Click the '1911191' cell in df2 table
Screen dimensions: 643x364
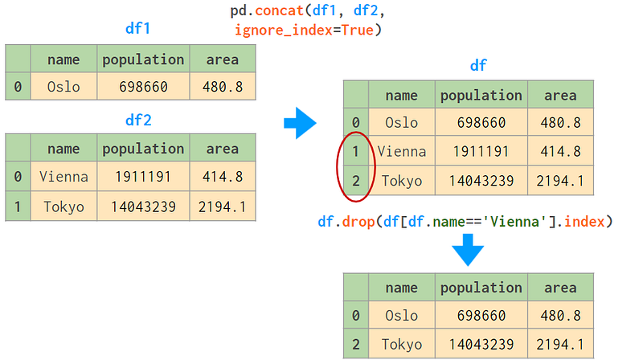point(143,176)
